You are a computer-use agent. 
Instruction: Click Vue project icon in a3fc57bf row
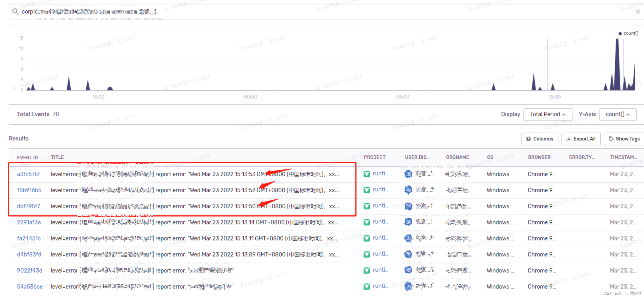[x=366, y=174]
